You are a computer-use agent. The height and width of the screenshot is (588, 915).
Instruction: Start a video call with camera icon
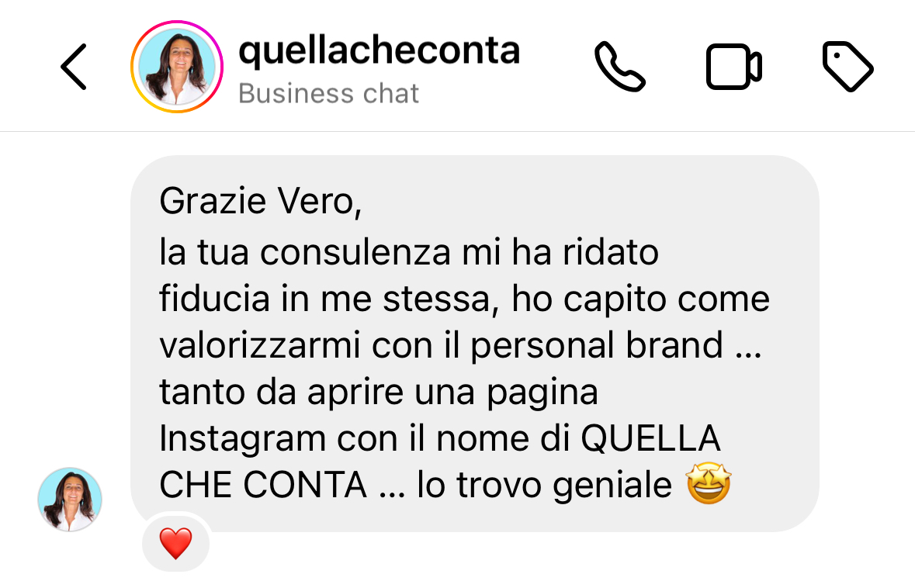[733, 67]
